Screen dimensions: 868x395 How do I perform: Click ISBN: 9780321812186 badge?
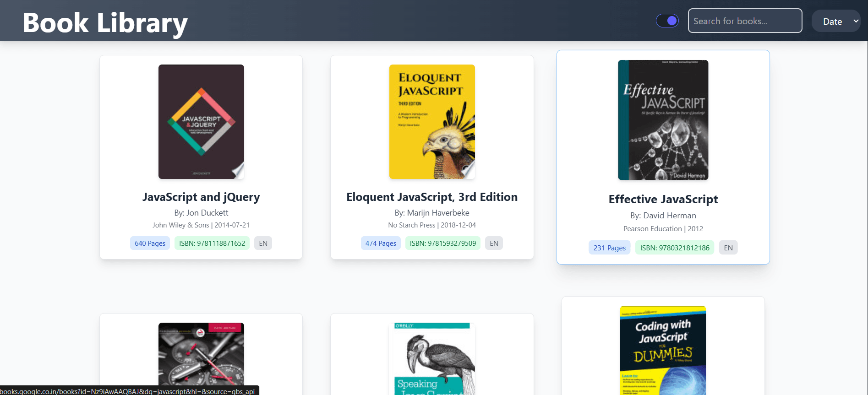pos(675,248)
